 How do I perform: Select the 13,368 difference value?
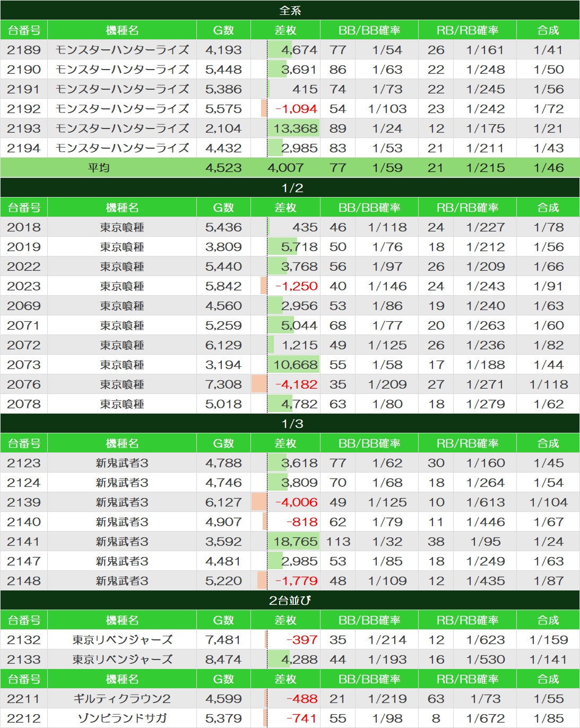click(296, 129)
